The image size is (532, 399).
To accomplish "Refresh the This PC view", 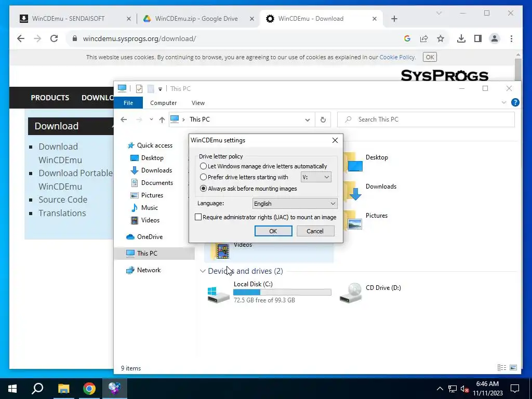I will (323, 119).
